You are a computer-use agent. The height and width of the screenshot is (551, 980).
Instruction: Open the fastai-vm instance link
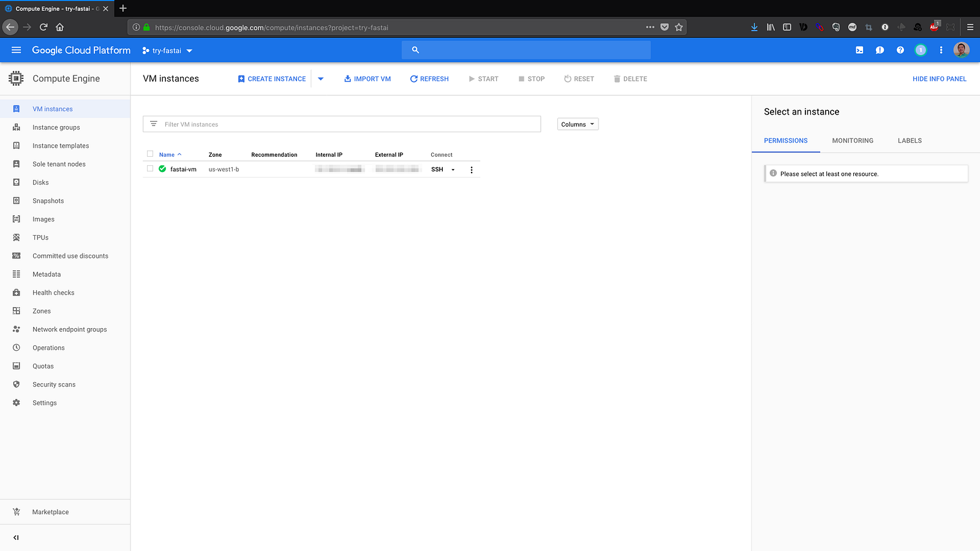[183, 170]
